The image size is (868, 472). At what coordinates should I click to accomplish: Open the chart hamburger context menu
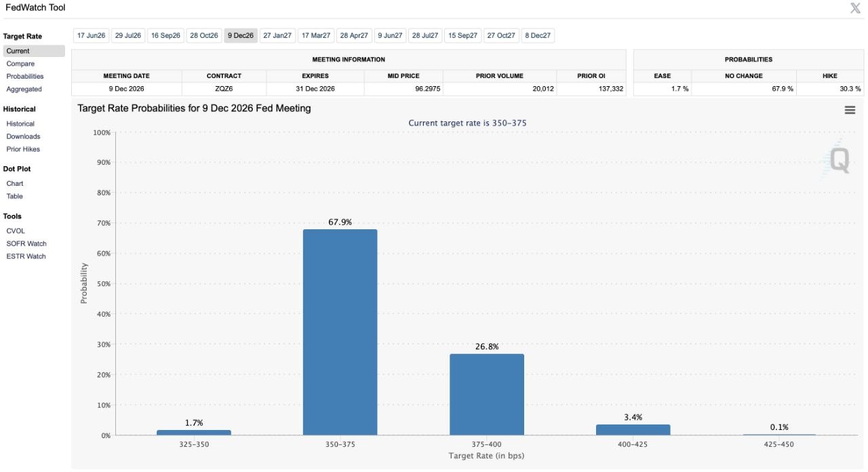click(850, 110)
